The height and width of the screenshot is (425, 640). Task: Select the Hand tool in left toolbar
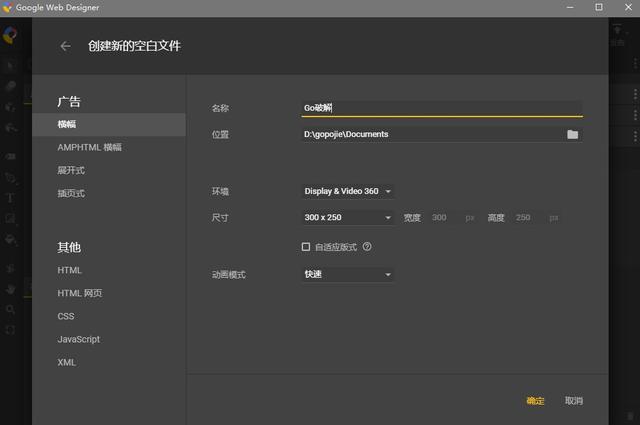coord(11,289)
